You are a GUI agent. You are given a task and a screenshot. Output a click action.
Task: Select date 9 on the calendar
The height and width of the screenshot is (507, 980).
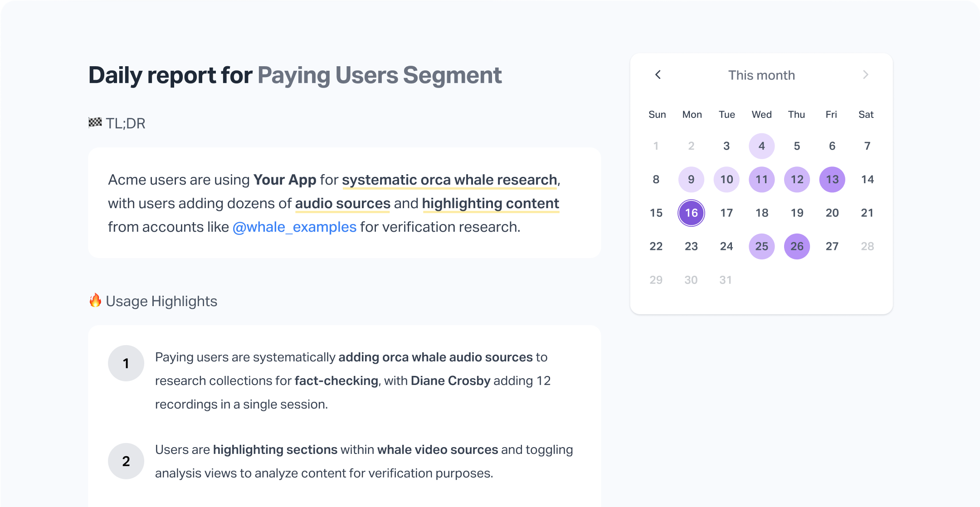(691, 179)
